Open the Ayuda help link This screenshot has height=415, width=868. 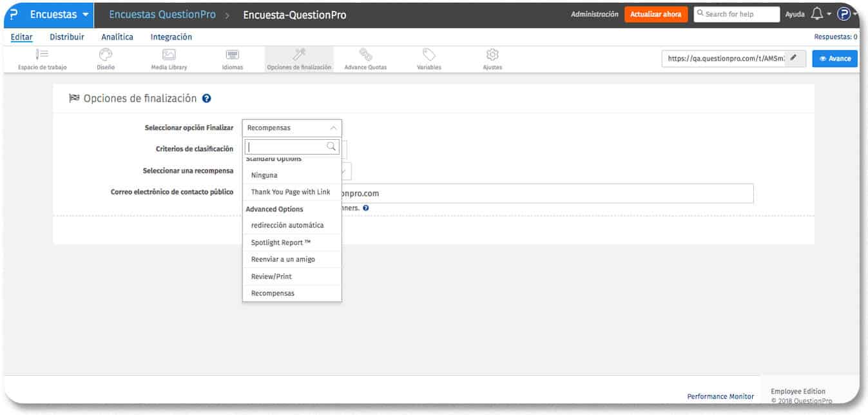click(795, 14)
